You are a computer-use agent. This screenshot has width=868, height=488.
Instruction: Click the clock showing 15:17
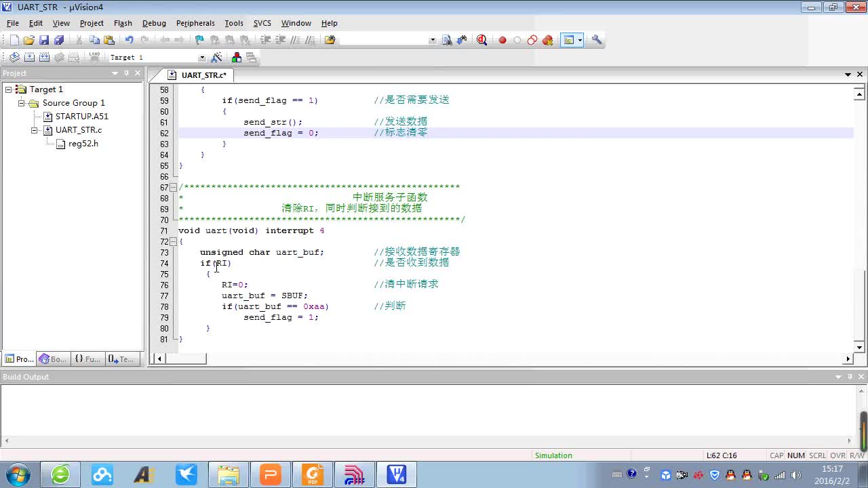[x=832, y=469]
